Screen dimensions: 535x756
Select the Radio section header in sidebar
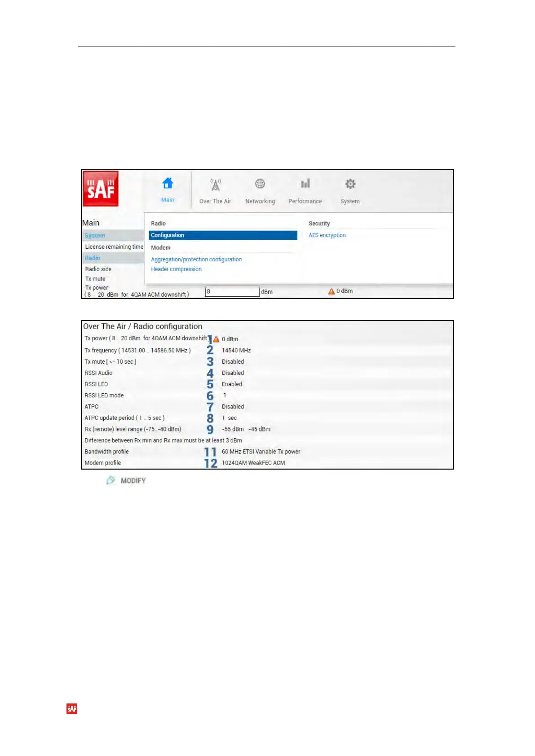click(x=113, y=258)
